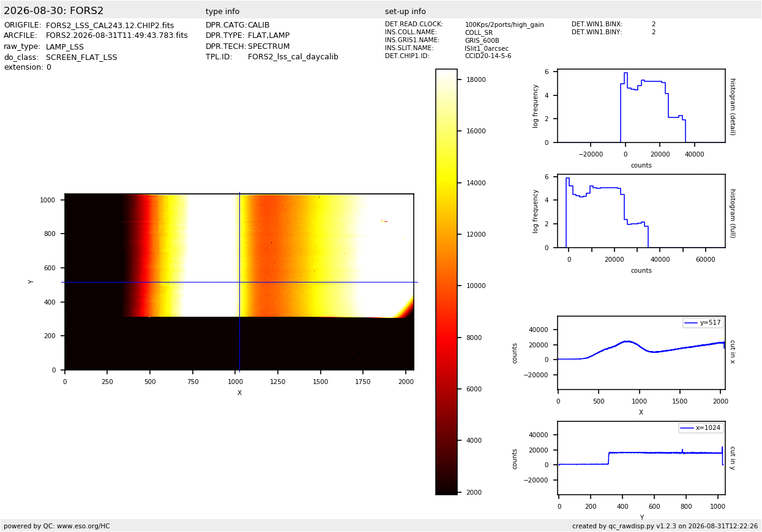This screenshot has height=532, width=762.
Task: Click the histogram (full) plot
Action: (641, 211)
